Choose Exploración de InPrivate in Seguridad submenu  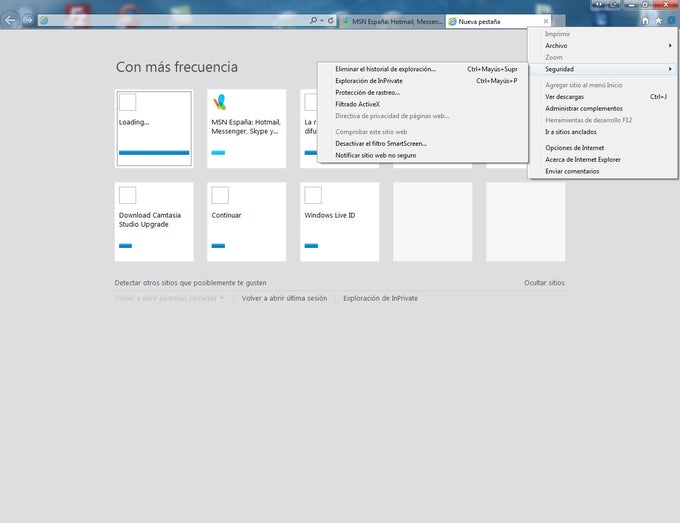point(423,81)
